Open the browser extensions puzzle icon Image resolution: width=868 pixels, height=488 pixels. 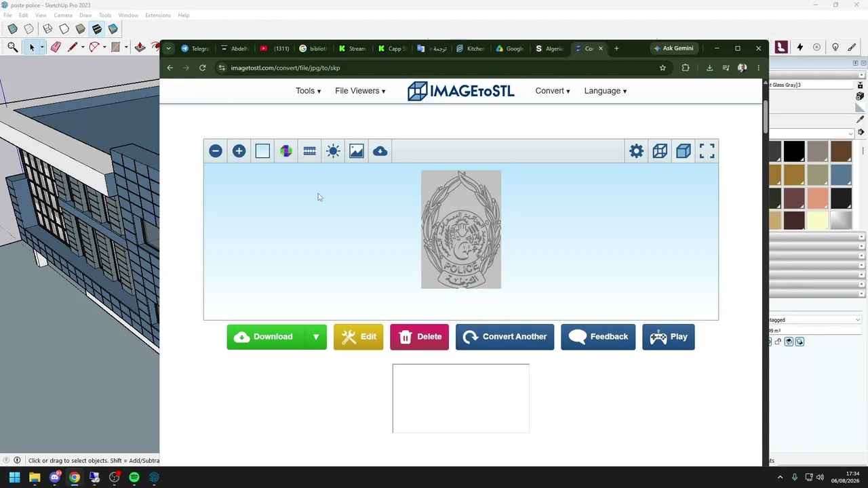(686, 68)
